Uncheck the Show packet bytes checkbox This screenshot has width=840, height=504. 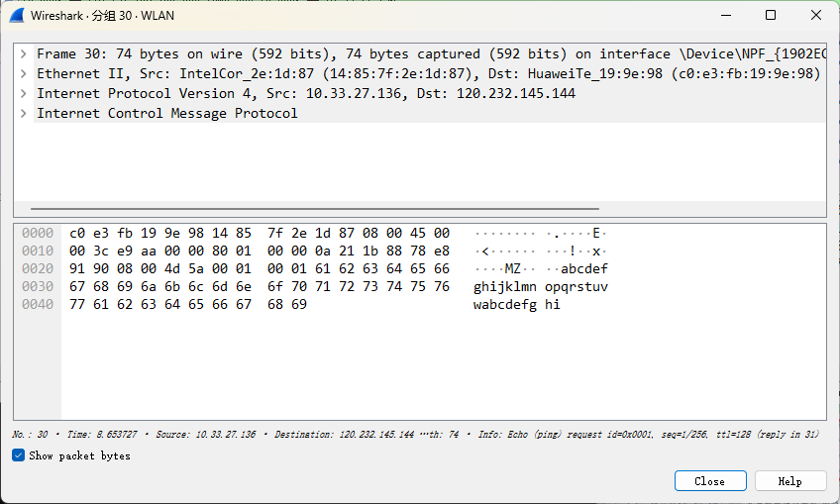18,455
